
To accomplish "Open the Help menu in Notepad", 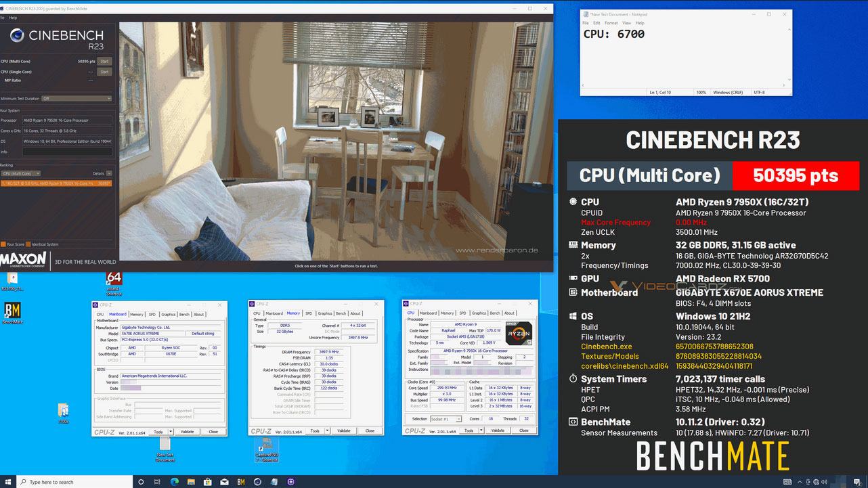I will coord(640,23).
